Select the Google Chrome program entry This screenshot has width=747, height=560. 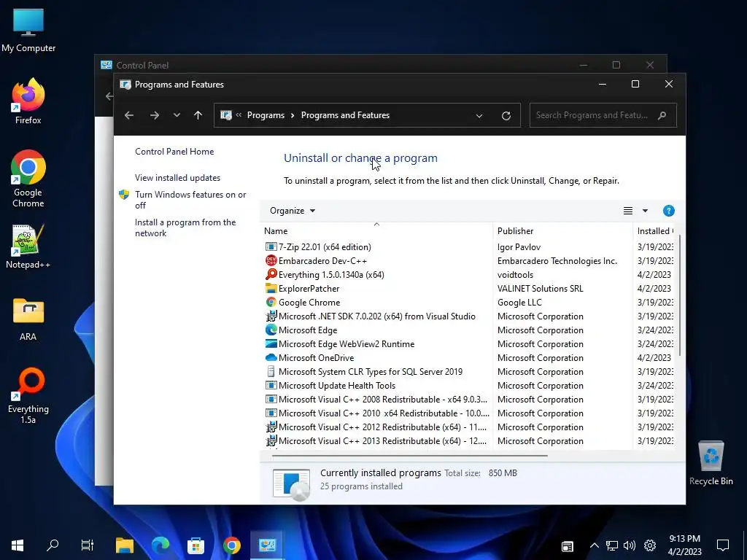click(469, 303)
